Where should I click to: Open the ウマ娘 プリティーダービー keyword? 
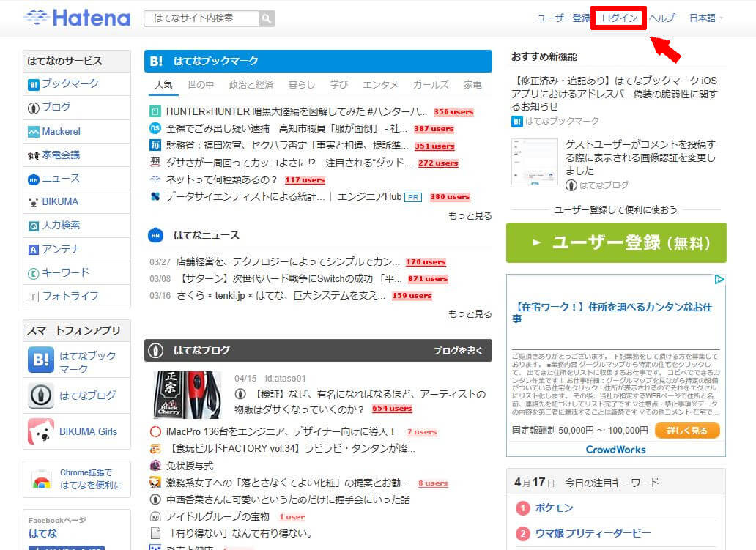point(593,534)
